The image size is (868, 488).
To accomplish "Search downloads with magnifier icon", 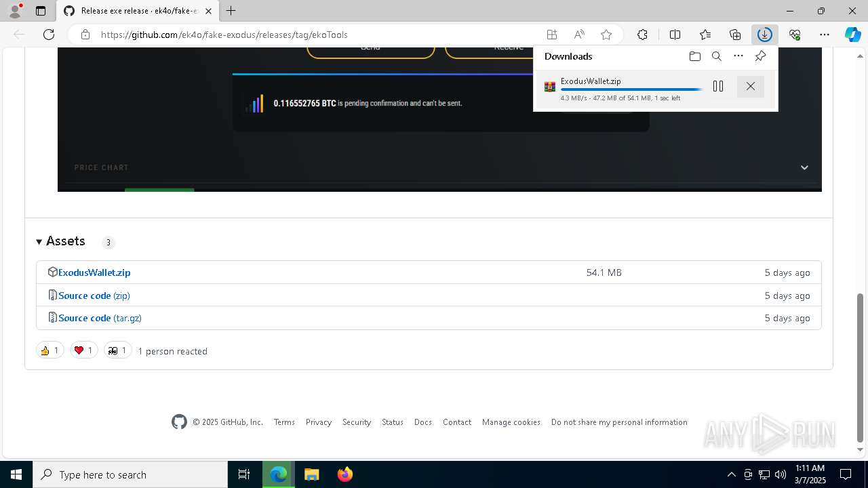I will 716,56.
